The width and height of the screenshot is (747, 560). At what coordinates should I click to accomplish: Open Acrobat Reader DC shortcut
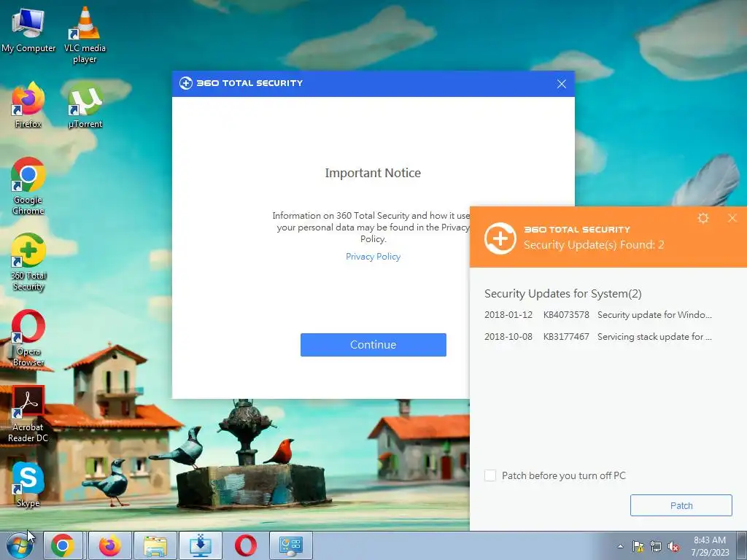28,413
